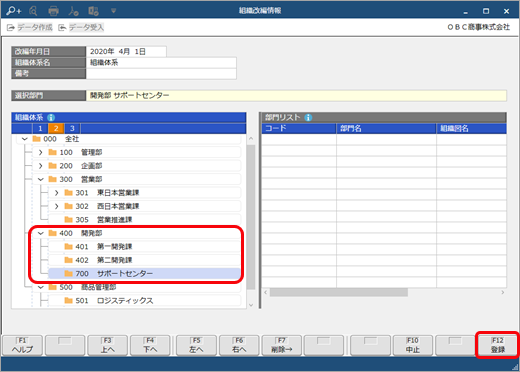Image resolution: width=520 pixels, height=372 pixels.
Task: Expand the 200 企画部 node
Action: pos(41,166)
